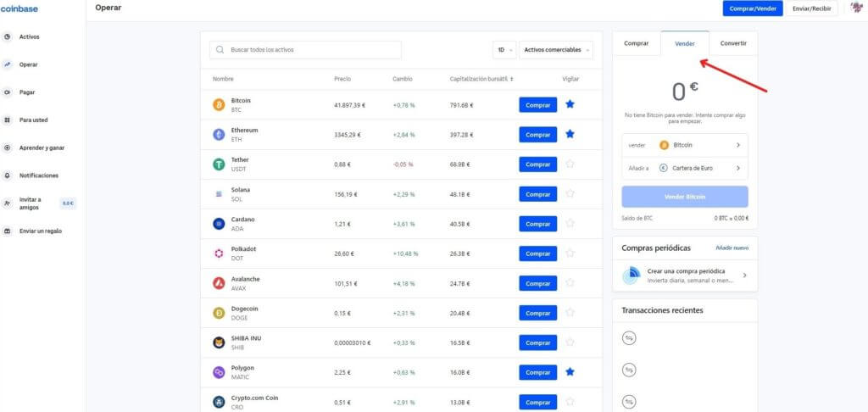Open the Activos sidebar icon
Image resolution: width=868 pixels, height=412 pixels.
tap(7, 37)
